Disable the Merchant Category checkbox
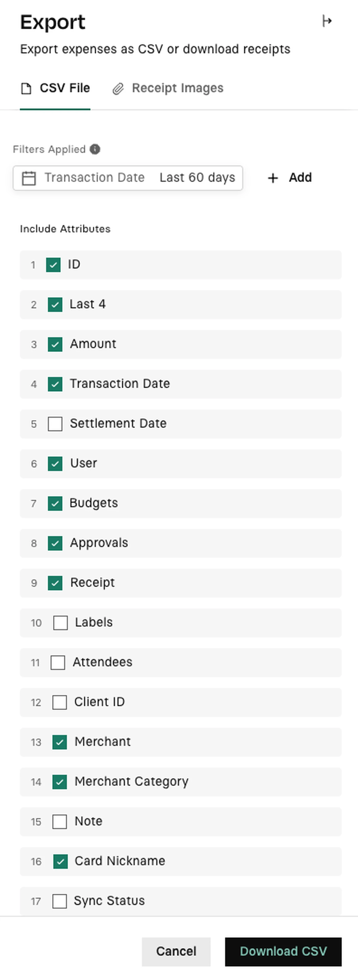Screen dimensions: 358x980 [x=60, y=782]
